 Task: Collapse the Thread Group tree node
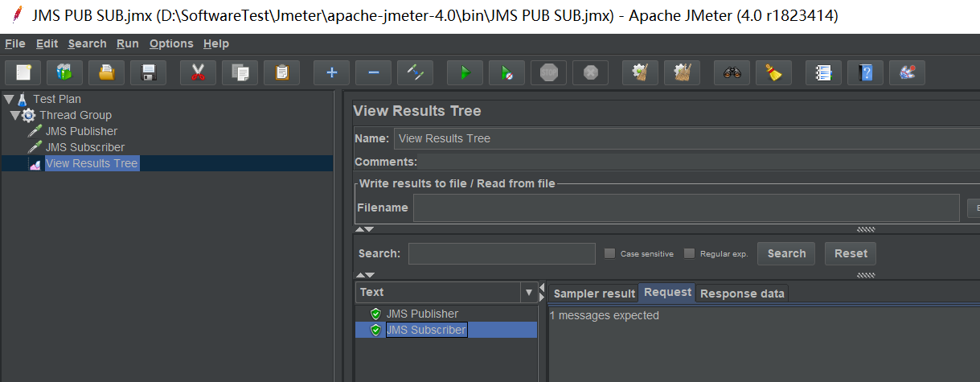tap(14, 115)
